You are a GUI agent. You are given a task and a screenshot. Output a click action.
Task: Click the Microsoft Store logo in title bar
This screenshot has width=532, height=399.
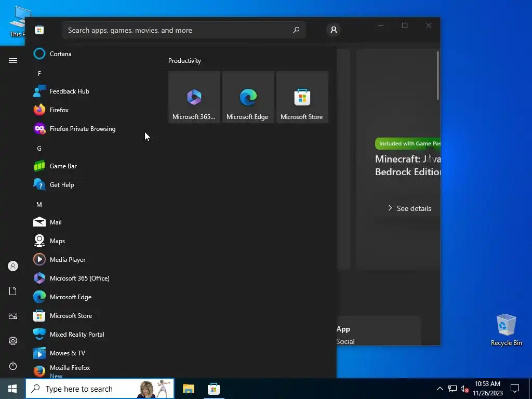click(x=39, y=30)
